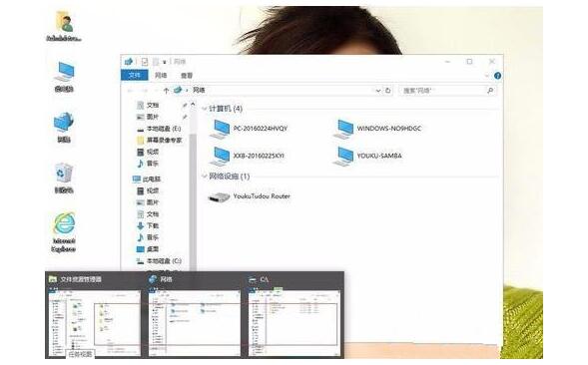Open 本地磁盘 (C:) in the sidebar

click(159, 261)
